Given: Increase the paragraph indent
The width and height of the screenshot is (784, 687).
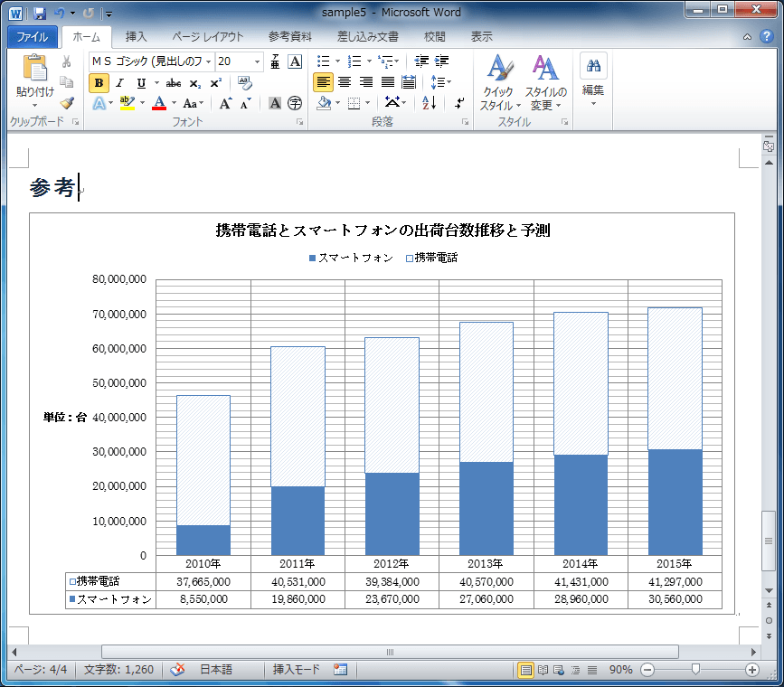Looking at the screenshot, I should tap(441, 61).
